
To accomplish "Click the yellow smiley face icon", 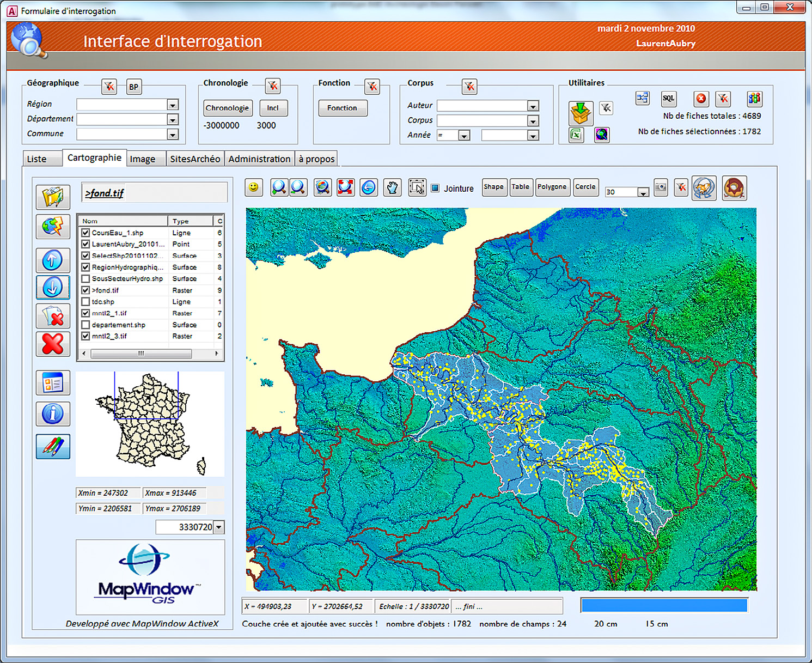I will click(253, 187).
